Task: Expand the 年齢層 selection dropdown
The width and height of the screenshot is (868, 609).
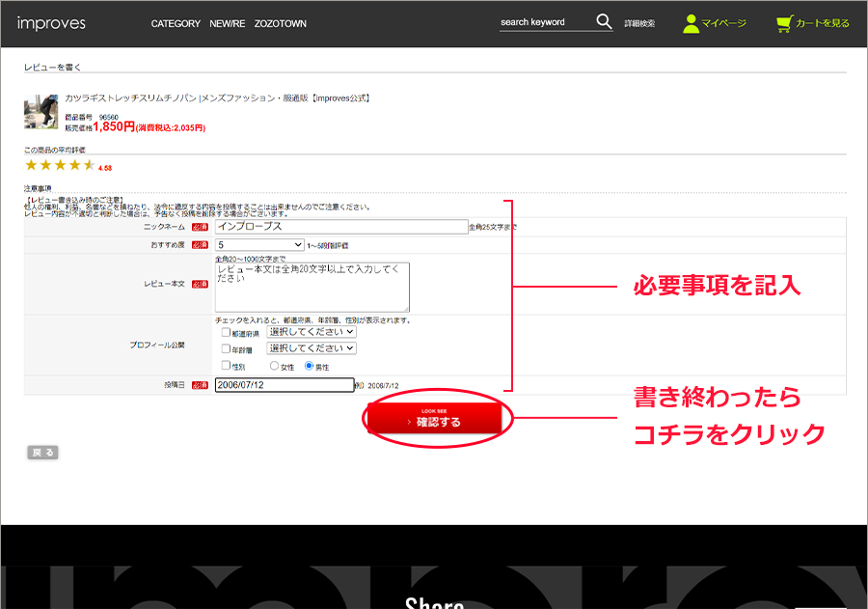Action: 312,347
